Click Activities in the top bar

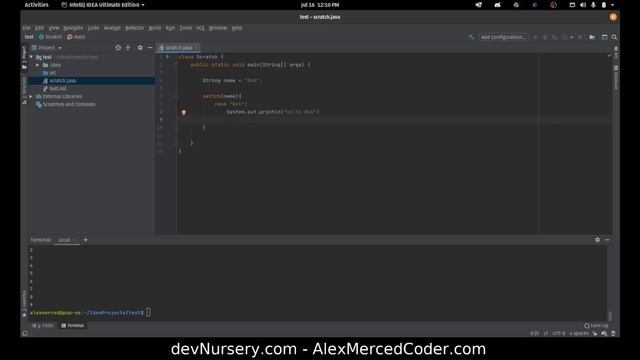pyautogui.click(x=36, y=5)
